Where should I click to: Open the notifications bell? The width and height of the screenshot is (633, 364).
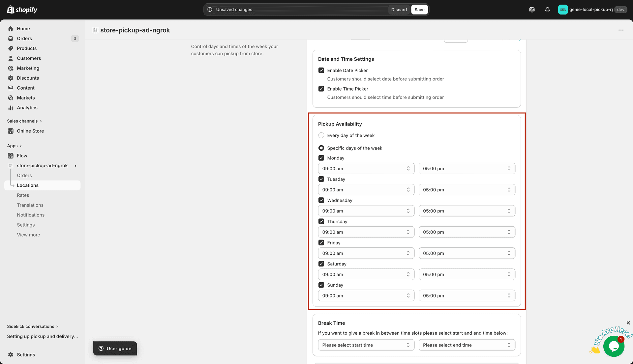click(x=547, y=10)
